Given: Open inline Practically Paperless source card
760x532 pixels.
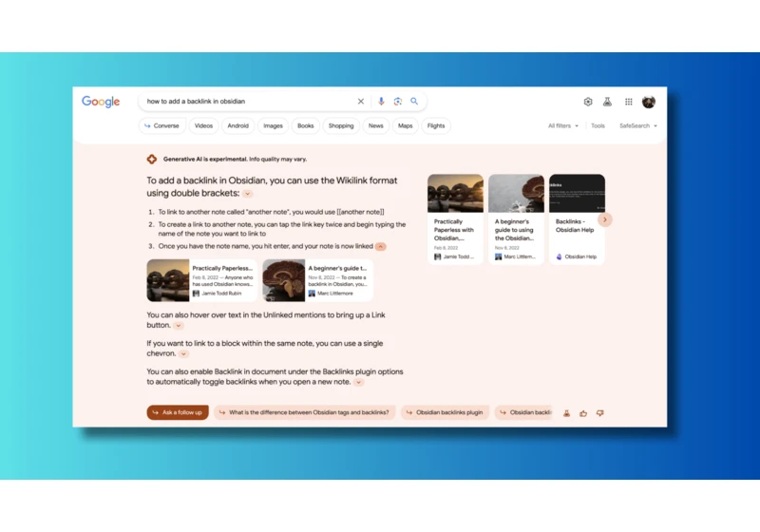Looking at the screenshot, I should (202, 280).
